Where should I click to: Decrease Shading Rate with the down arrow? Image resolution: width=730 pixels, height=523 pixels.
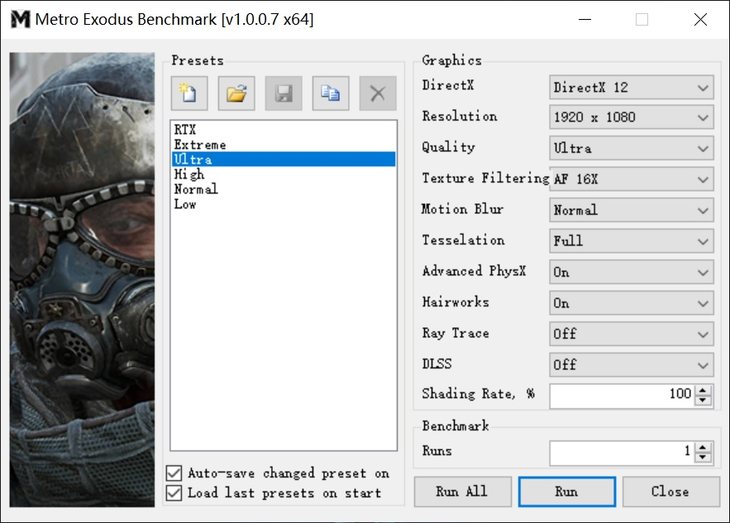point(703,401)
